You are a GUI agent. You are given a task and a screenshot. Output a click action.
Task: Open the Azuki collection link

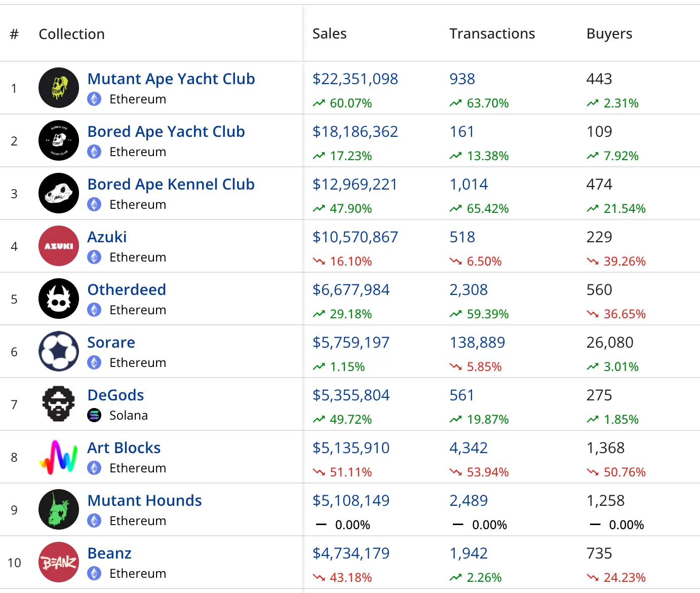(107, 237)
